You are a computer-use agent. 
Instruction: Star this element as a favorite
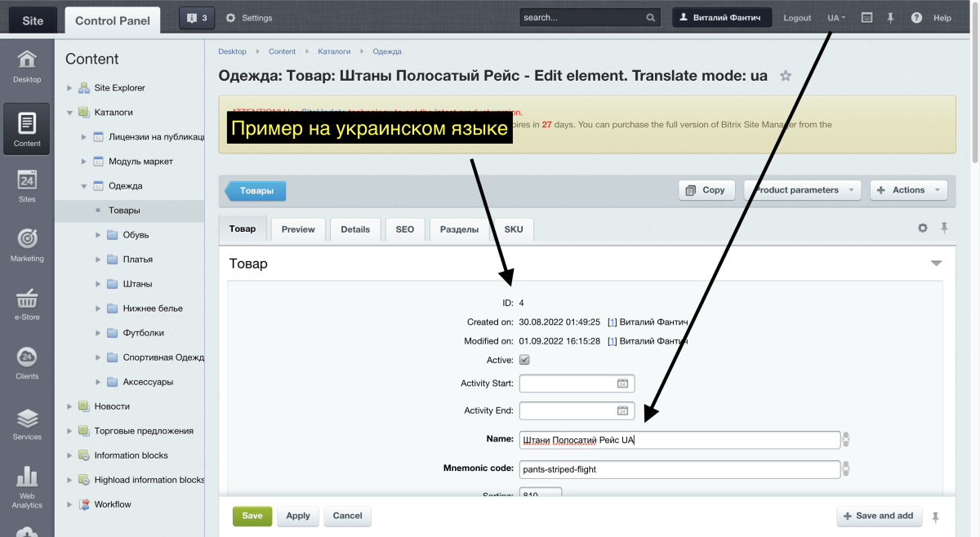tap(785, 75)
